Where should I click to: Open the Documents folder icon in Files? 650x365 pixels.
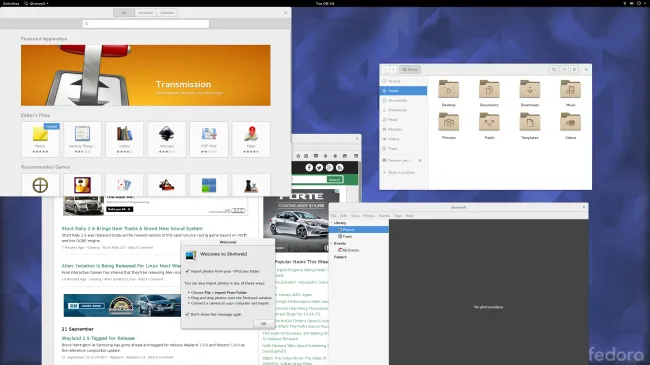coord(489,89)
